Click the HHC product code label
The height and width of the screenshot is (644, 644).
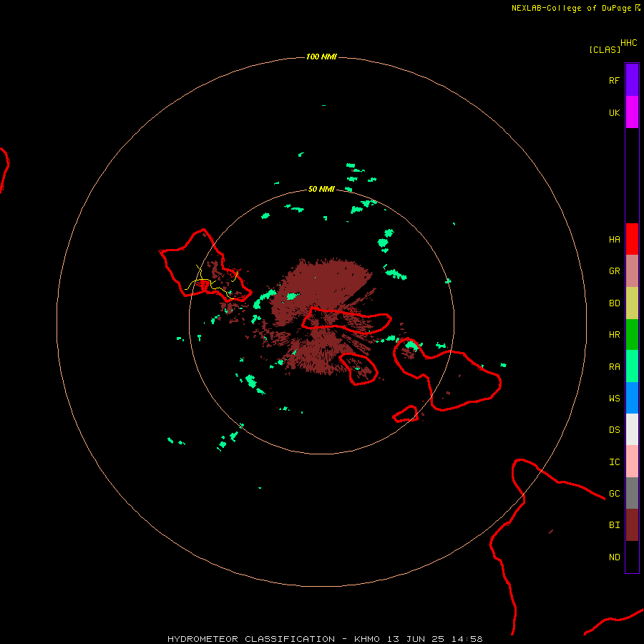tap(629, 43)
